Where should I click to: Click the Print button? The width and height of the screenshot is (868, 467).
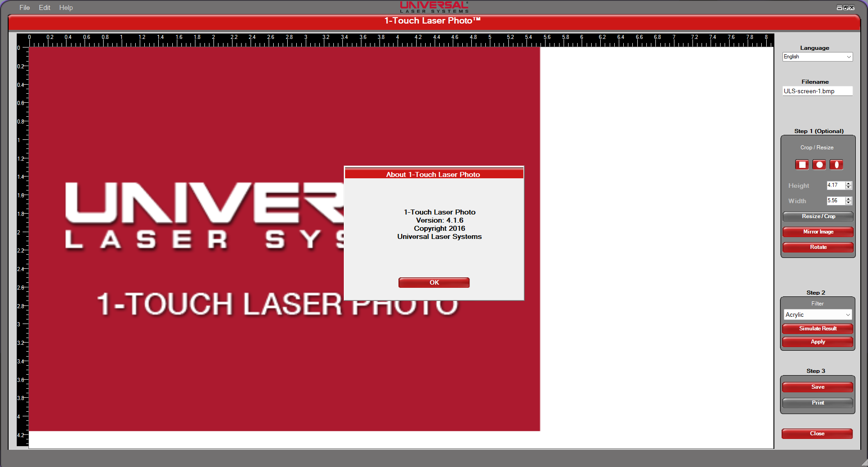[x=818, y=403]
